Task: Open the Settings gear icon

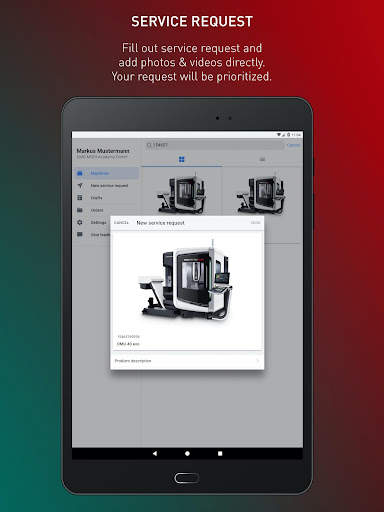Action: (80, 222)
